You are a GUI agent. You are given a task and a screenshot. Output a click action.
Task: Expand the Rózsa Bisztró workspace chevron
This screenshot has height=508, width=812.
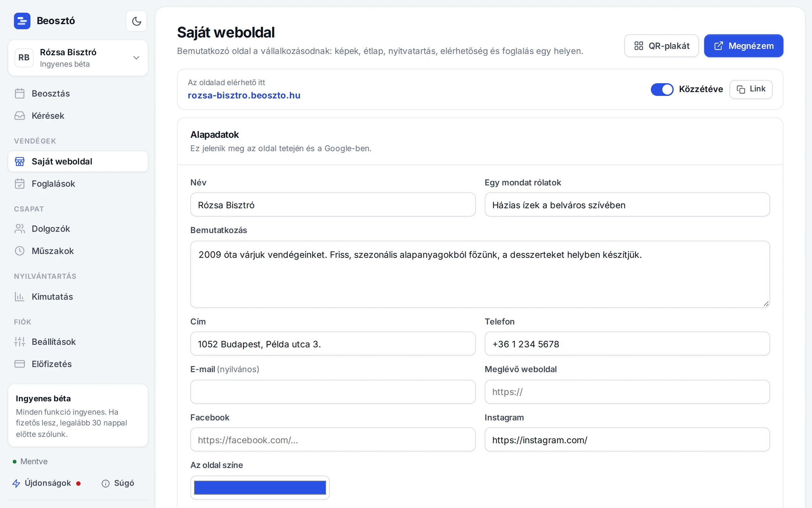136,58
